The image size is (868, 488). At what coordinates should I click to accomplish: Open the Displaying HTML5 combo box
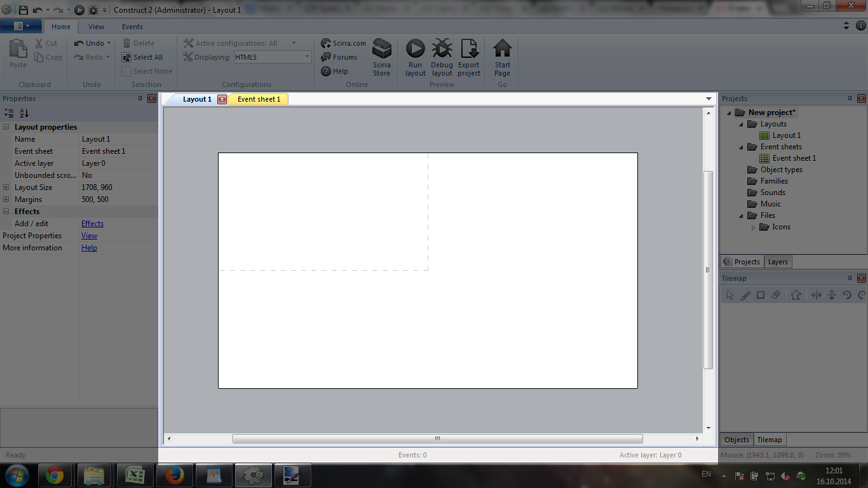tap(273, 57)
